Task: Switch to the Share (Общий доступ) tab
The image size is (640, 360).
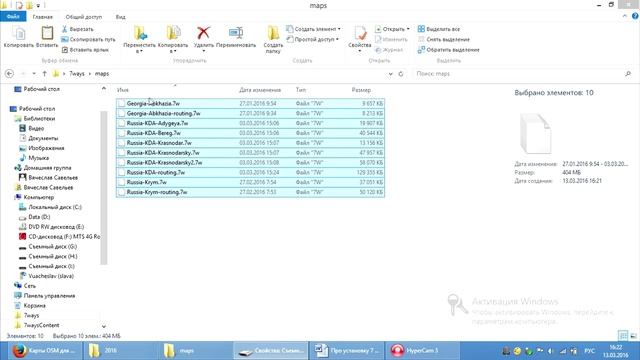Action: point(84,17)
